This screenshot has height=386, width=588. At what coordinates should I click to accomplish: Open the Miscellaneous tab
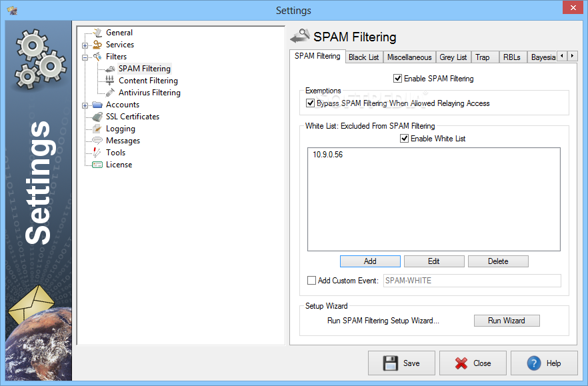point(409,57)
